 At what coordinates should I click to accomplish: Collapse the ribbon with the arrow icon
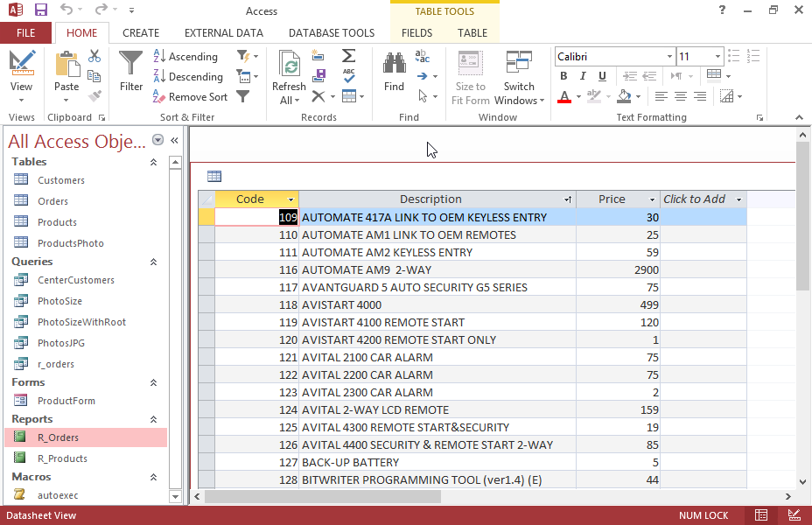click(x=799, y=117)
